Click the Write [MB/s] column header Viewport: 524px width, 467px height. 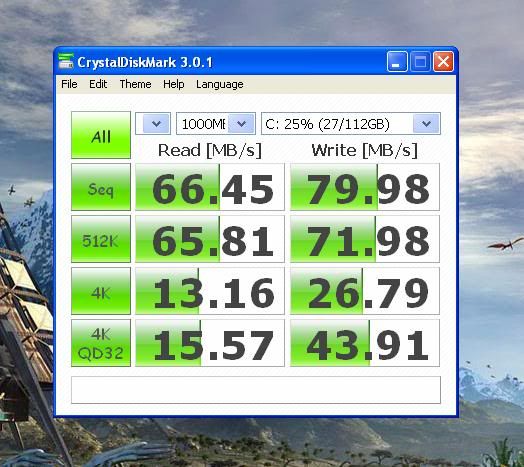[365, 150]
